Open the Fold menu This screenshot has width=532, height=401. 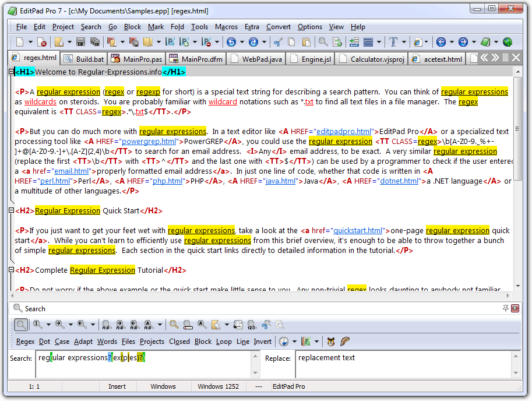tap(178, 27)
